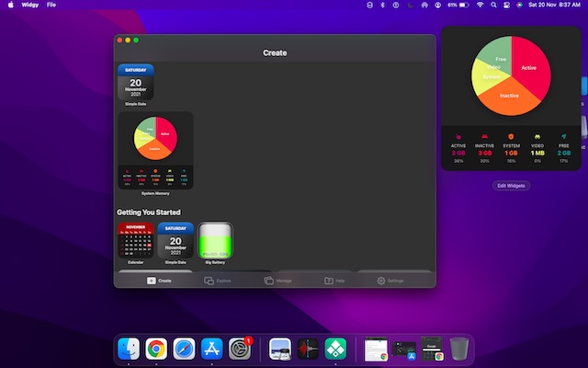Click the Getting You Started heading
This screenshot has width=588, height=368.
click(x=149, y=213)
